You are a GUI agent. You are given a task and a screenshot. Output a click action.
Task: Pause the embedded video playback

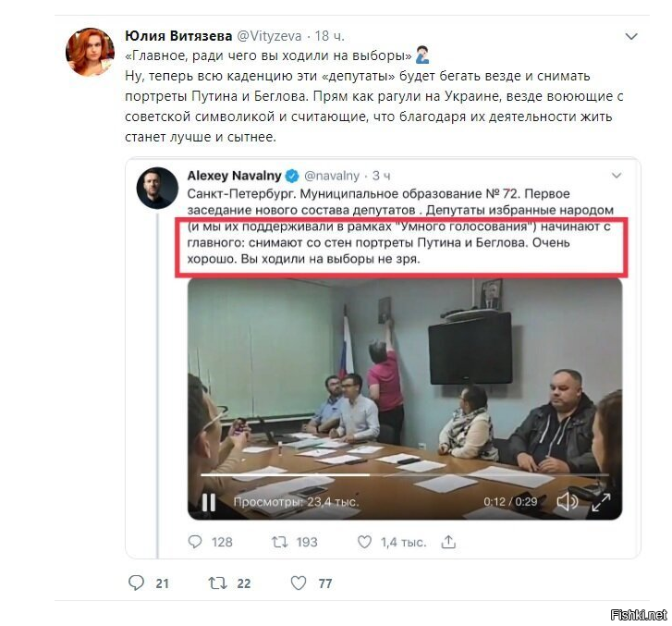(x=209, y=502)
